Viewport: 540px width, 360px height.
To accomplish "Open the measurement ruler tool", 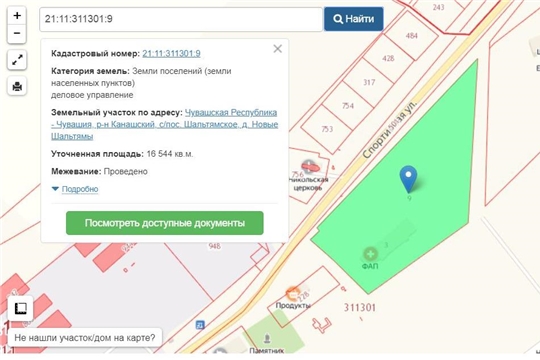I will [x=21, y=308].
